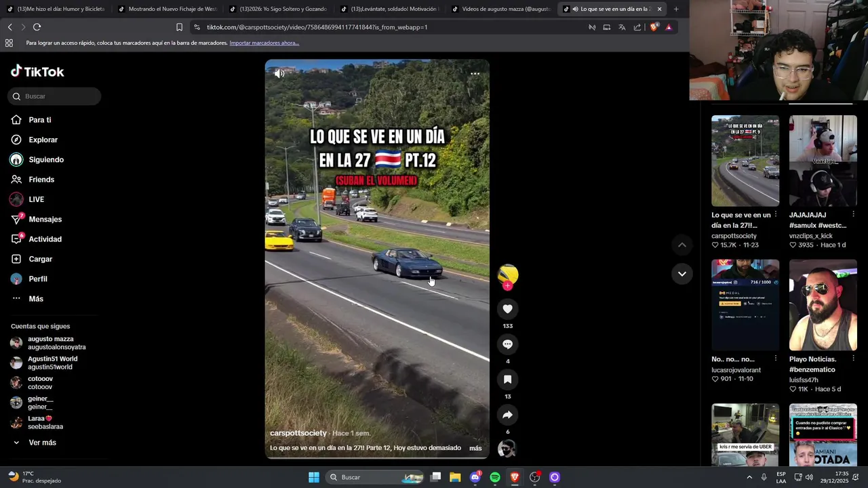This screenshot has width=868, height=488.
Task: Click the vnzclips_x_kick username
Action: pos(811,236)
